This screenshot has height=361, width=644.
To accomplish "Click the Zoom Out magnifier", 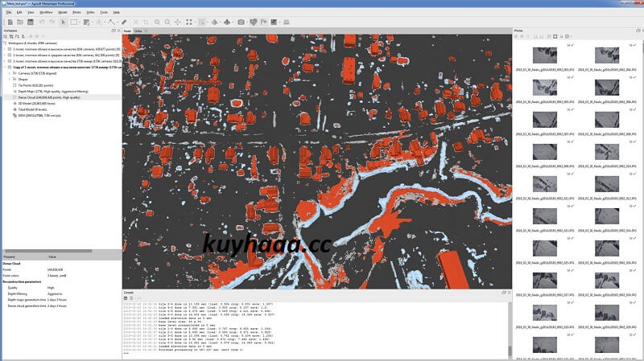I will [167, 23].
